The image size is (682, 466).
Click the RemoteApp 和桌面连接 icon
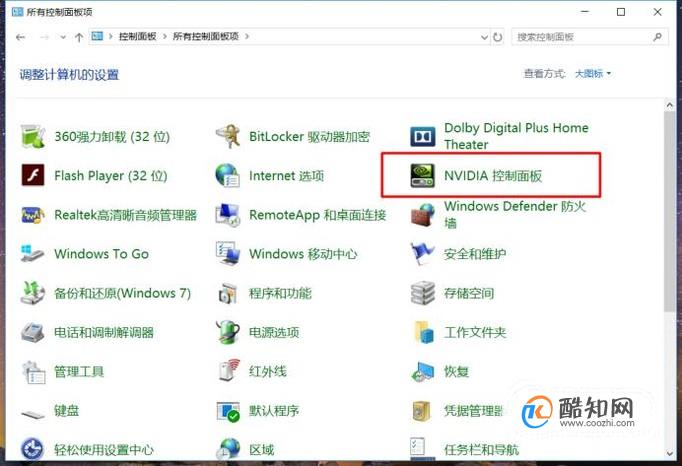pyautogui.click(x=228, y=215)
